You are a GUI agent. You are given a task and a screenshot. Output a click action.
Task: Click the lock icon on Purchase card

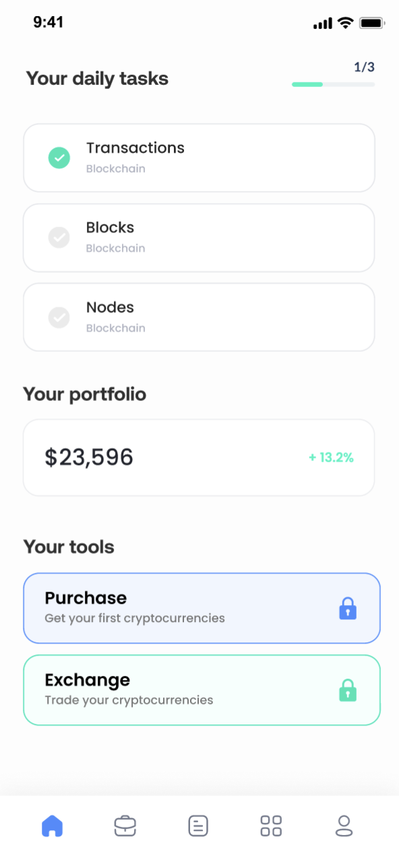(x=348, y=608)
